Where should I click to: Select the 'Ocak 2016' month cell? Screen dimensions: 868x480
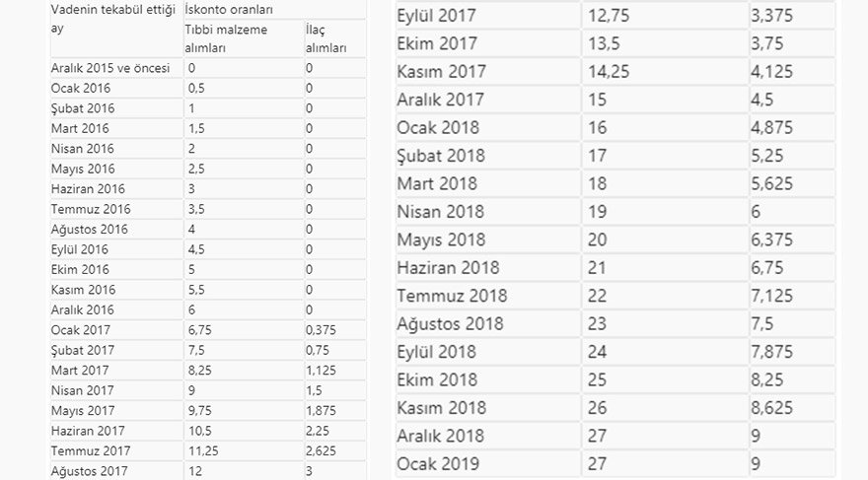coord(81,88)
